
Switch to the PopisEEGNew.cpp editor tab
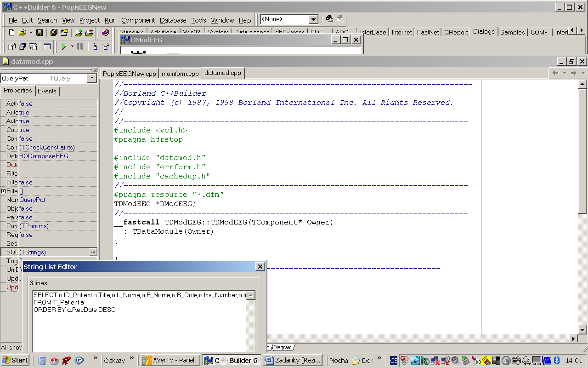130,74
